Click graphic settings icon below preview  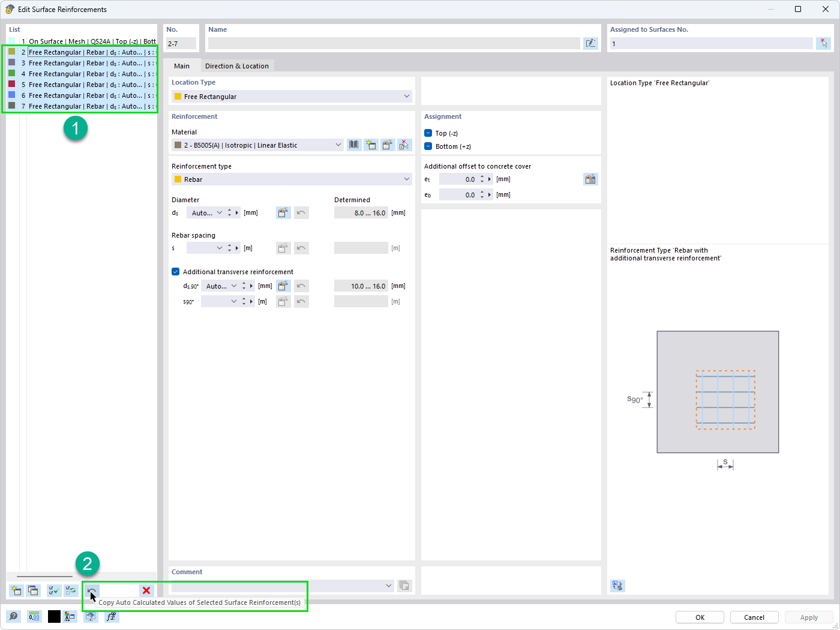click(617, 586)
